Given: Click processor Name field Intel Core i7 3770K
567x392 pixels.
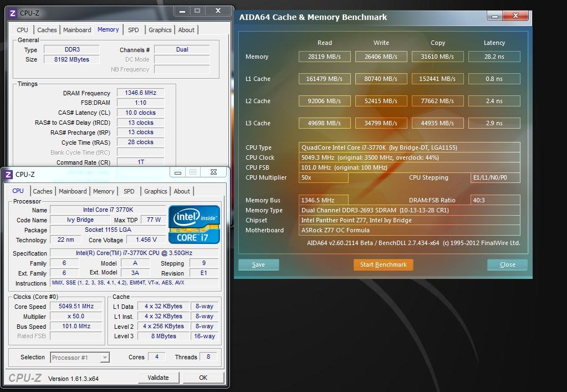Looking at the screenshot, I should click(x=108, y=210).
